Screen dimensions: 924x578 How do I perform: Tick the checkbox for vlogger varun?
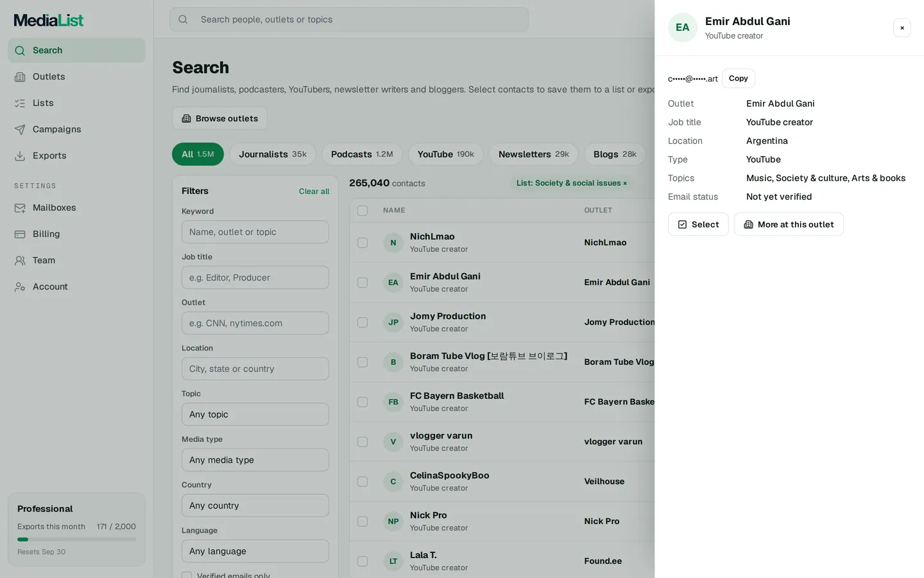click(x=363, y=442)
